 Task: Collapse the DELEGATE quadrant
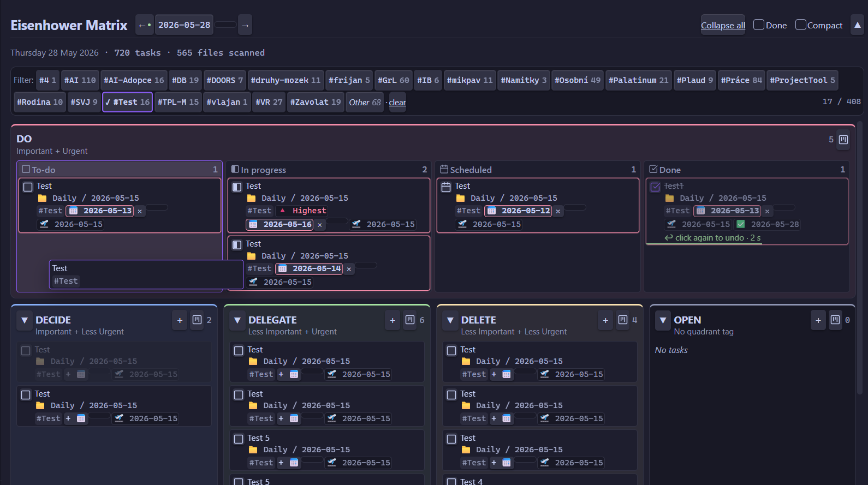click(x=237, y=320)
